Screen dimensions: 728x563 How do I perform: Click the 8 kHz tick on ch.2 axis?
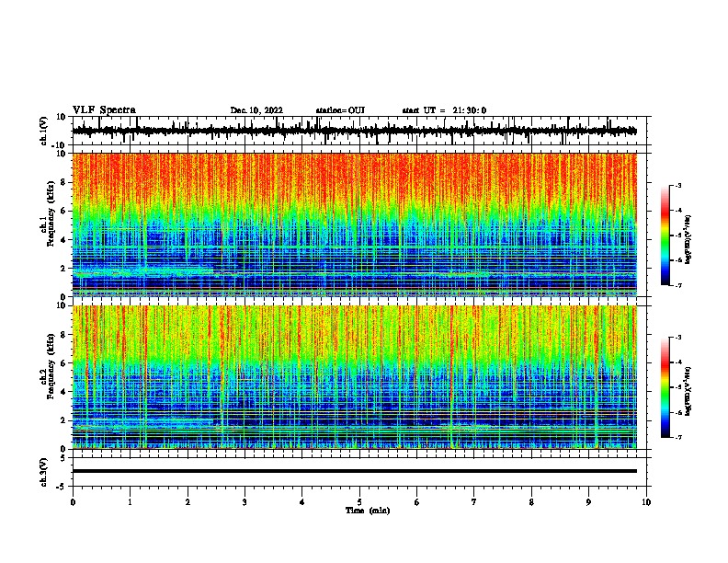point(64,335)
